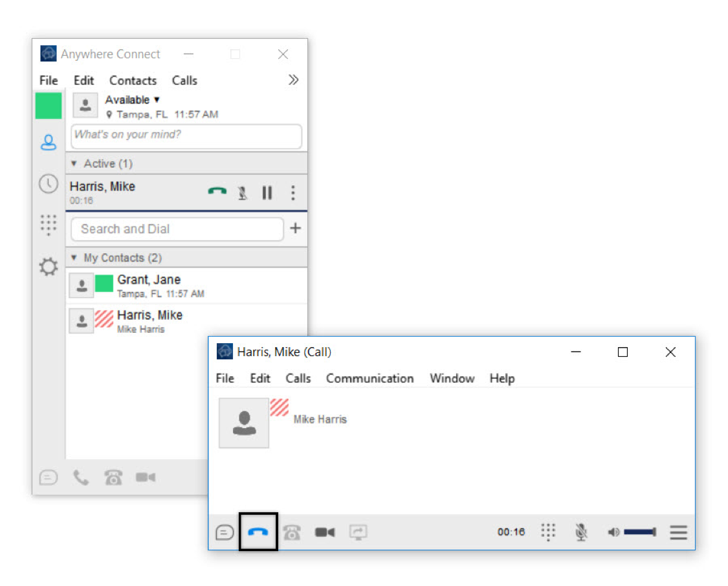This screenshot has width=728, height=586.
Task: Open the Help menu in the call window
Action: pos(502,378)
